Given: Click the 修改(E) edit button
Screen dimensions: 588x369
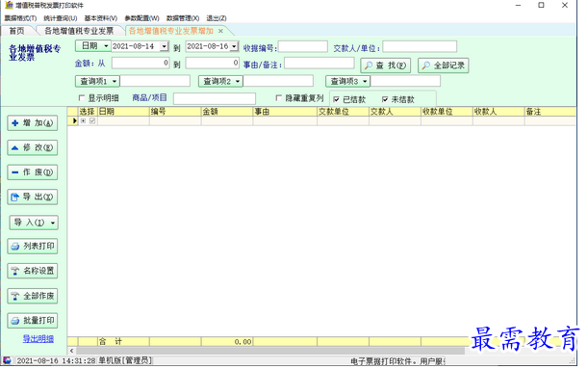Looking at the screenshot, I should tap(33, 148).
